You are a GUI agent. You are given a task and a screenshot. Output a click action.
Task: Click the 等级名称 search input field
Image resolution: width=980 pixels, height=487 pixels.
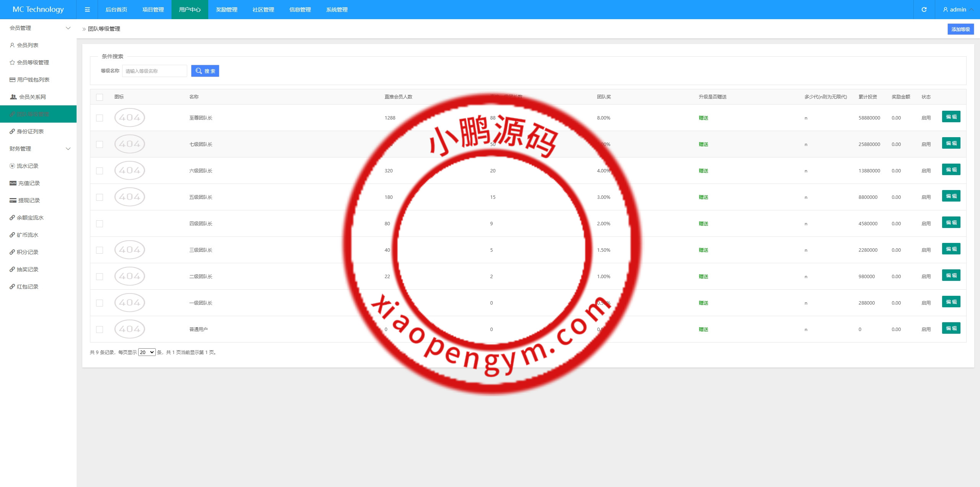pyautogui.click(x=154, y=71)
